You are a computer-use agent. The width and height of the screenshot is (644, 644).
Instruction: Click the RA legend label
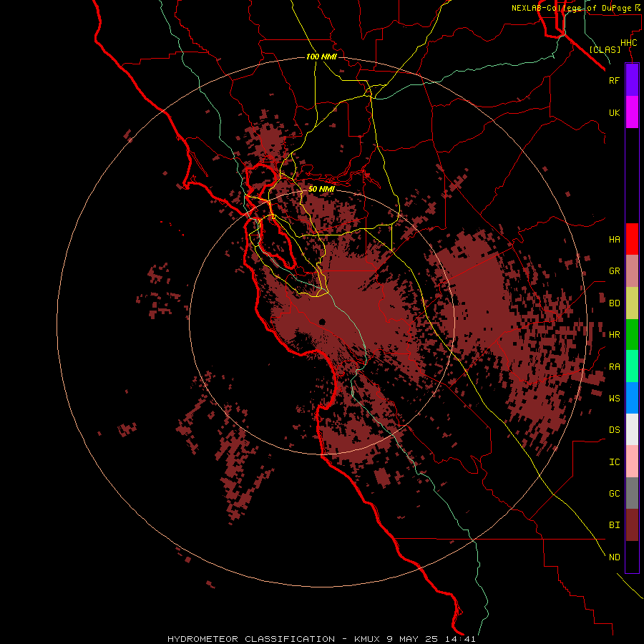tap(614, 367)
